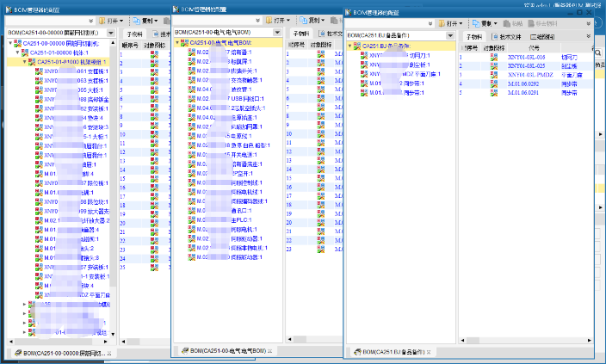Image resolution: width=606 pixels, height=364 pixels.
Task: Open the 打开 dropdown arrow in left window
Action: pos(123,20)
